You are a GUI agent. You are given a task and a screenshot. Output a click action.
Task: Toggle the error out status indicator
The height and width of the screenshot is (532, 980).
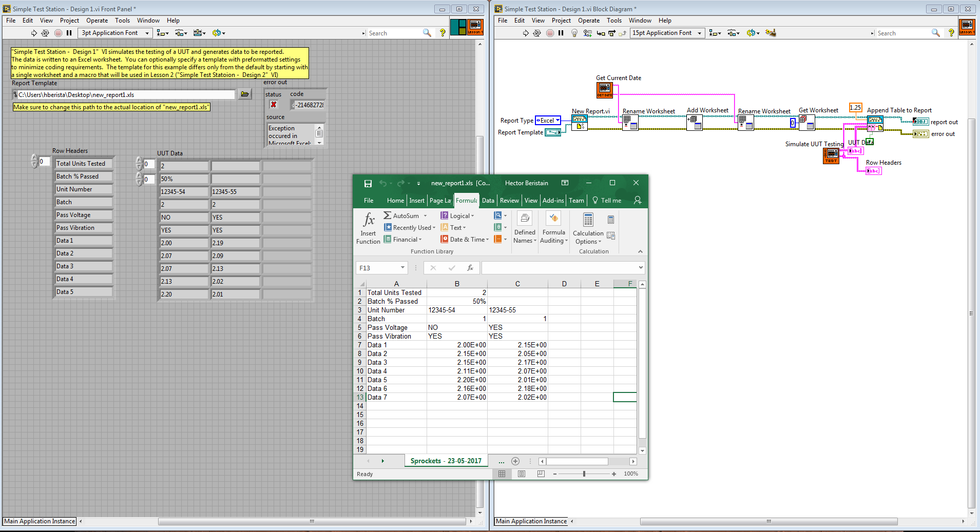pos(274,105)
